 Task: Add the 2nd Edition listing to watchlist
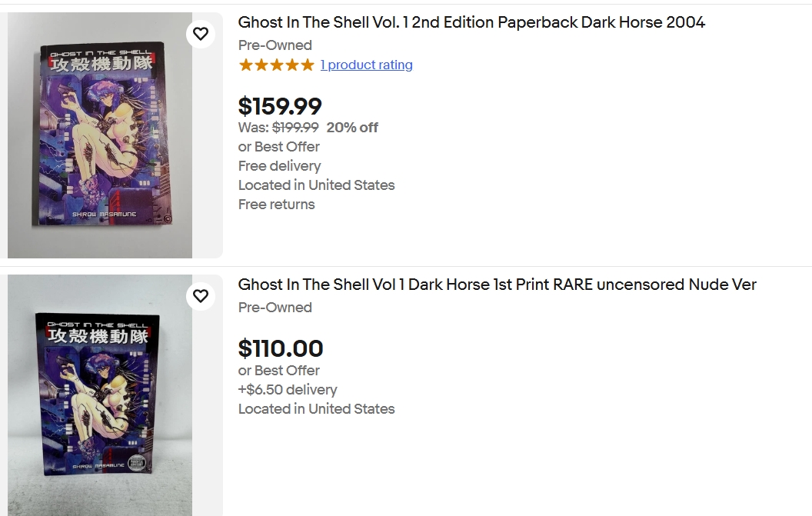201,34
